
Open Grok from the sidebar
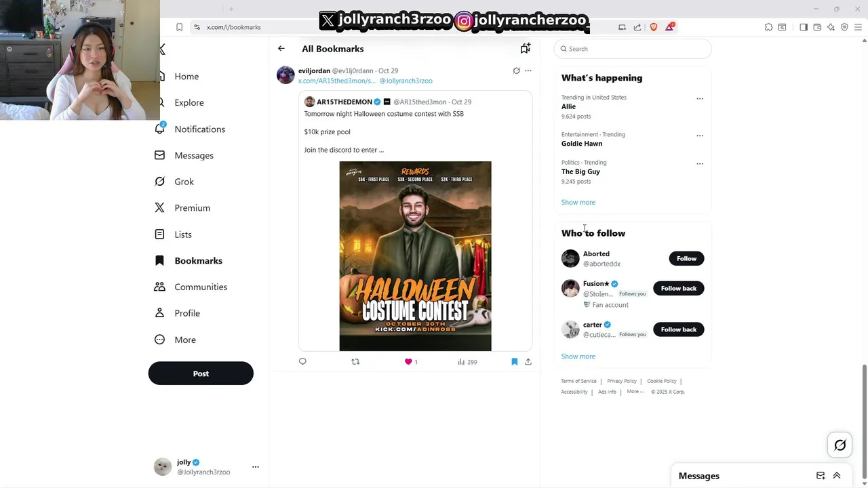tap(184, 182)
